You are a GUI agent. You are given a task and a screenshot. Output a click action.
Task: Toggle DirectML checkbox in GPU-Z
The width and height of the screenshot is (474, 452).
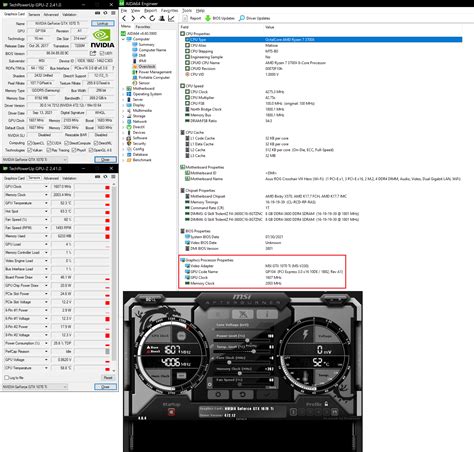coord(96,143)
